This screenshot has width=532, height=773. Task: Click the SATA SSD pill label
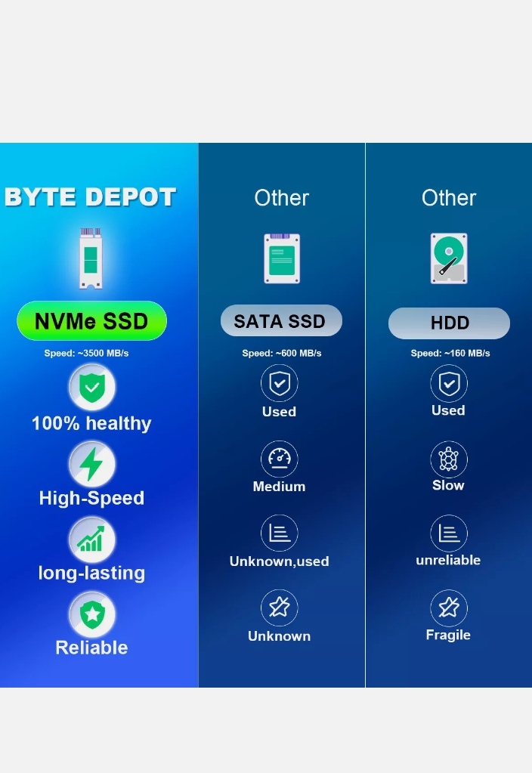(x=281, y=321)
